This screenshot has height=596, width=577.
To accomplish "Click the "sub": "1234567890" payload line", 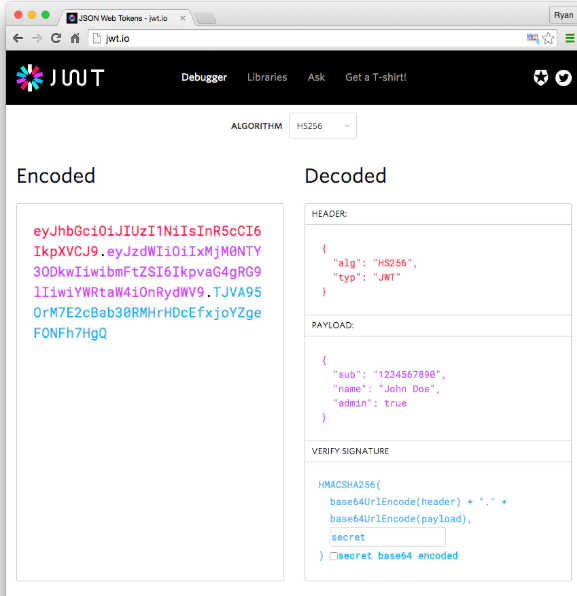I will (x=389, y=374).
